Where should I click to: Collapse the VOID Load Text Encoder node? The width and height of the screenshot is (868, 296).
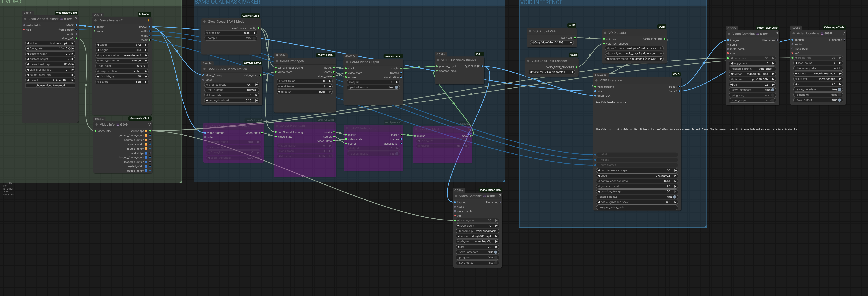528,61
